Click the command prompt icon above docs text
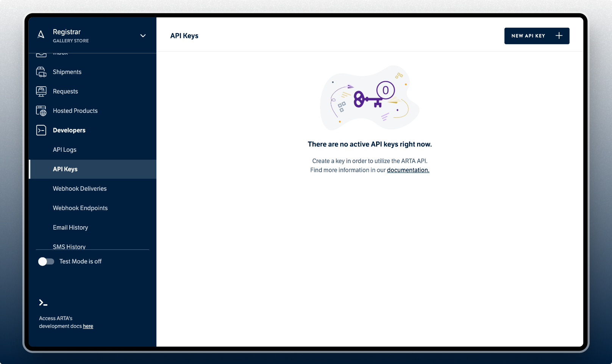The image size is (612, 364). pyautogui.click(x=43, y=303)
